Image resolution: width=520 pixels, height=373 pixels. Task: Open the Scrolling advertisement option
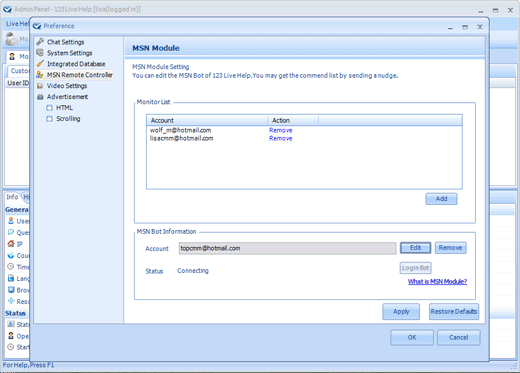tap(68, 119)
